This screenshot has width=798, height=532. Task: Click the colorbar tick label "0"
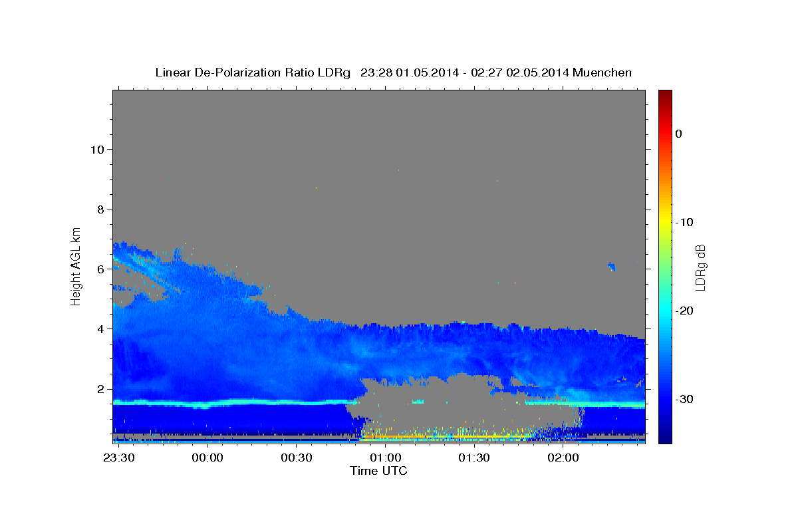678,134
